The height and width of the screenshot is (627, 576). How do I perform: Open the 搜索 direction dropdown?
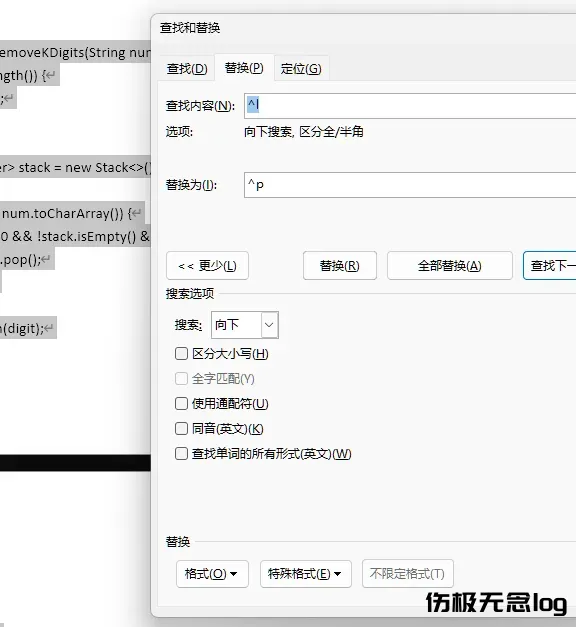(x=245, y=325)
